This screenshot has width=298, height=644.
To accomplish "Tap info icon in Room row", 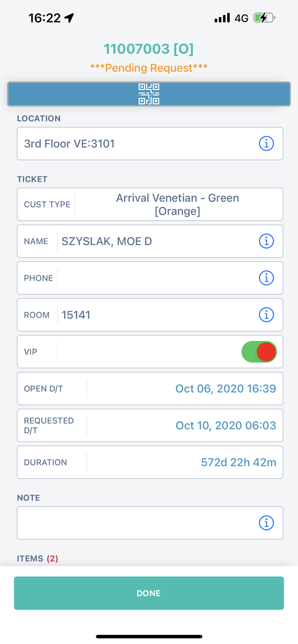I will coord(266,315).
